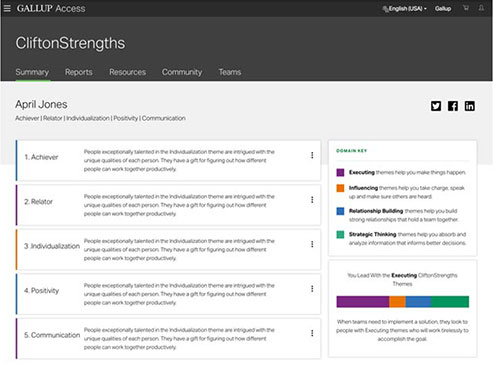493x380 pixels.
Task: Select the Teams tab
Action: point(230,72)
